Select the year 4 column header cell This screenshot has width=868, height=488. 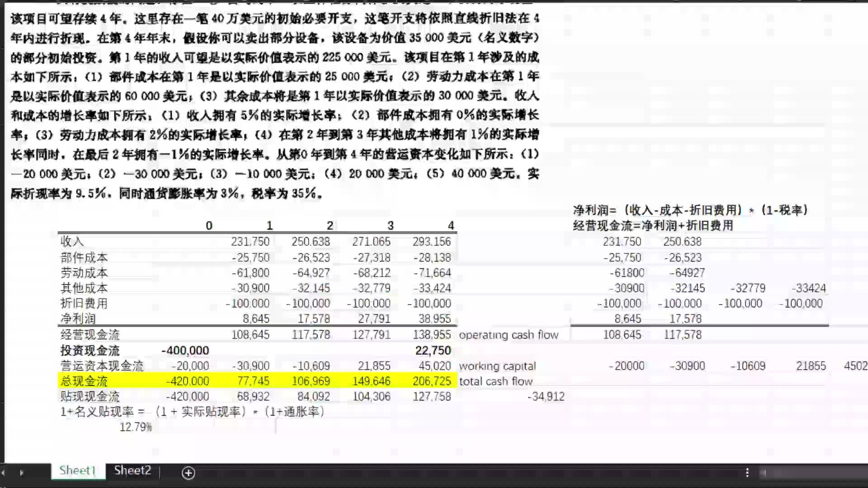[451, 225]
